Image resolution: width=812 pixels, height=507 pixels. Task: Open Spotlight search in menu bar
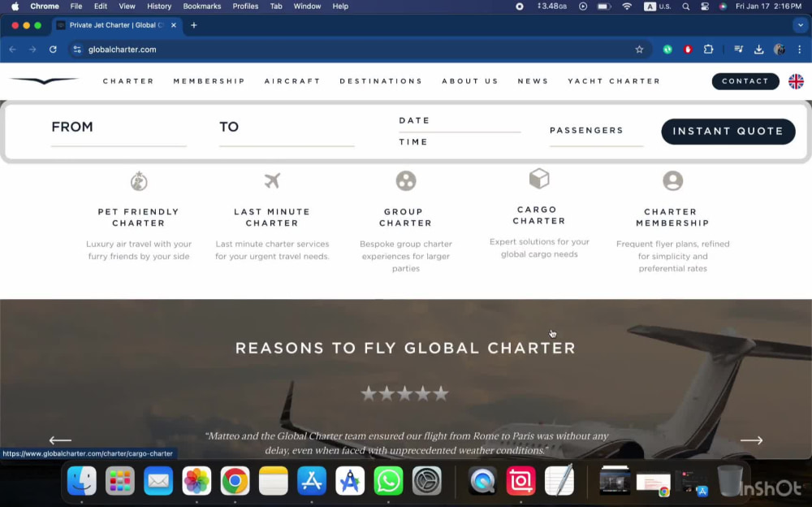pyautogui.click(x=685, y=6)
